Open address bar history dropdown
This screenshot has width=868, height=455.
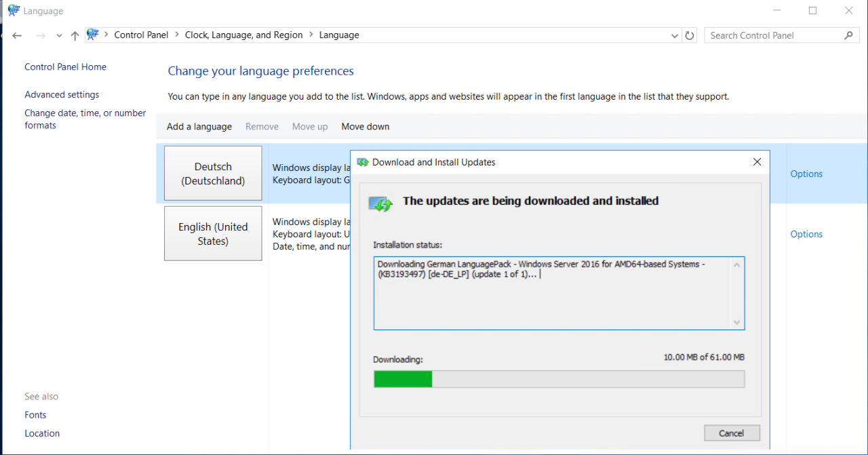pyautogui.click(x=675, y=35)
